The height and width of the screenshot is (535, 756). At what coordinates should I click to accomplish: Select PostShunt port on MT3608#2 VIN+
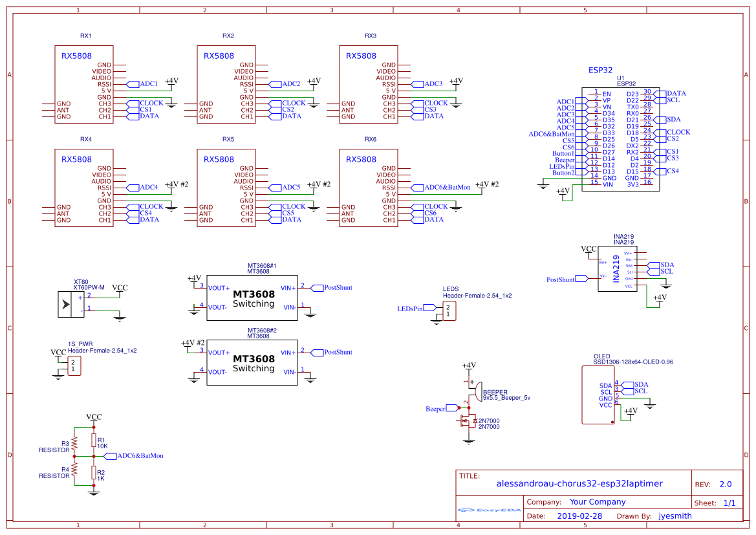tap(332, 352)
